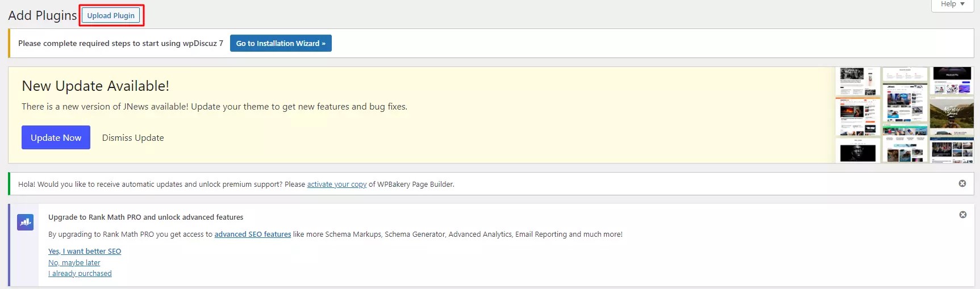Open advanced SEO features link
980x289 pixels.
point(253,234)
